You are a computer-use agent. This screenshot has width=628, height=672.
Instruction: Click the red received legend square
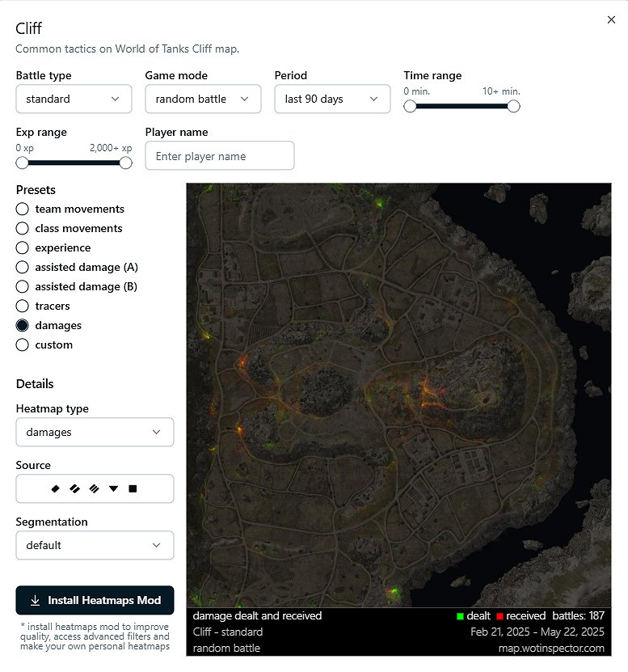click(x=499, y=616)
